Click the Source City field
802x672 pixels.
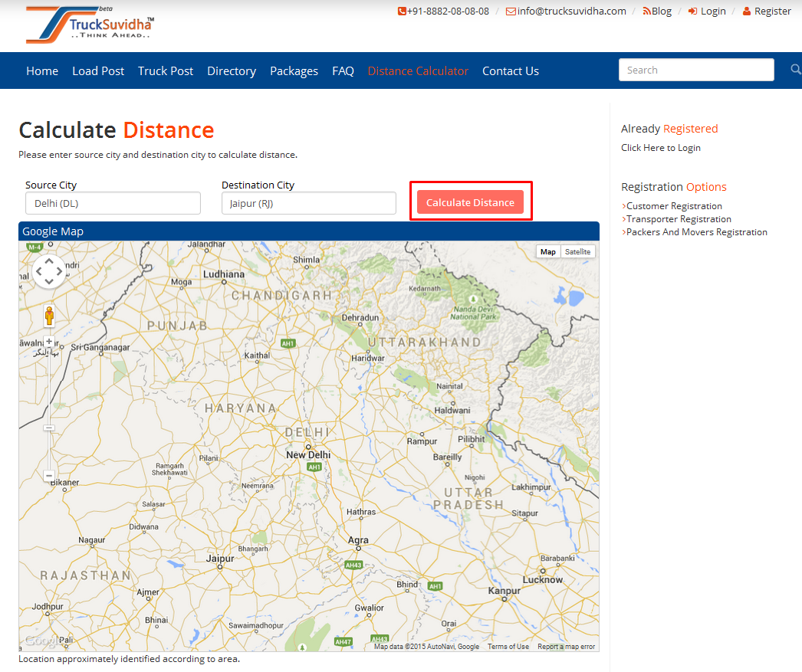click(113, 203)
